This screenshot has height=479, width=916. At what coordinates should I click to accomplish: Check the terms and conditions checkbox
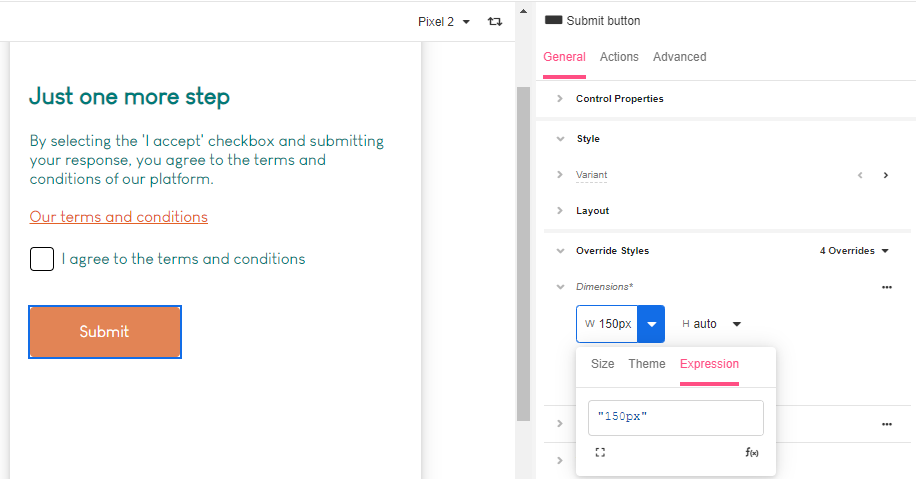pyautogui.click(x=42, y=259)
